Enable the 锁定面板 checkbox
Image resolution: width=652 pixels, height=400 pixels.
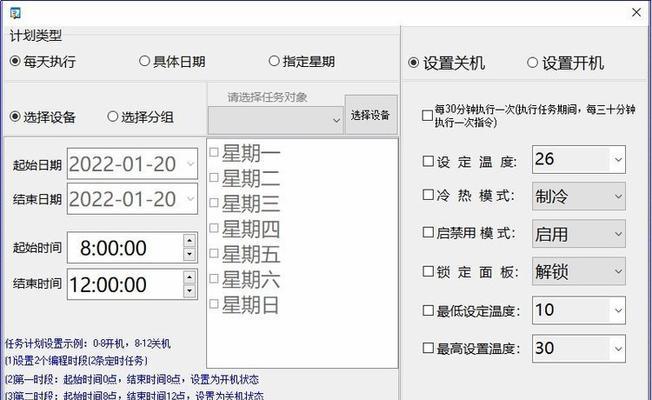(x=428, y=272)
